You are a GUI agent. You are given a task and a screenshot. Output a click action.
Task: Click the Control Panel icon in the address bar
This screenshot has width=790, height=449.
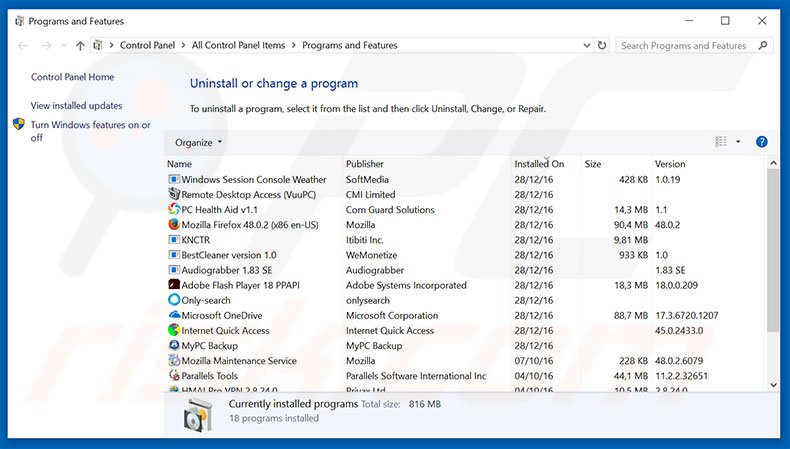pyautogui.click(x=98, y=45)
